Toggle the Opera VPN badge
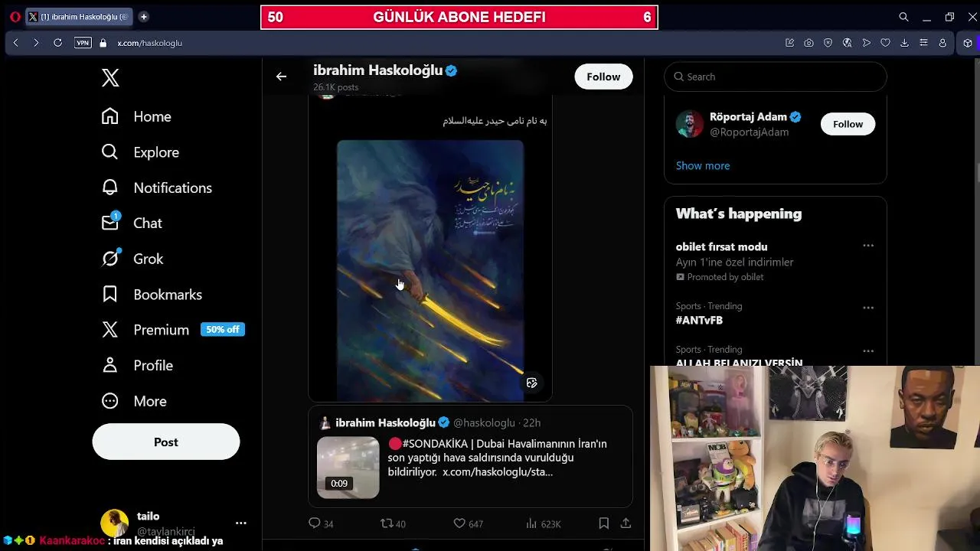Screen dimensions: 980x551 (x=83, y=43)
